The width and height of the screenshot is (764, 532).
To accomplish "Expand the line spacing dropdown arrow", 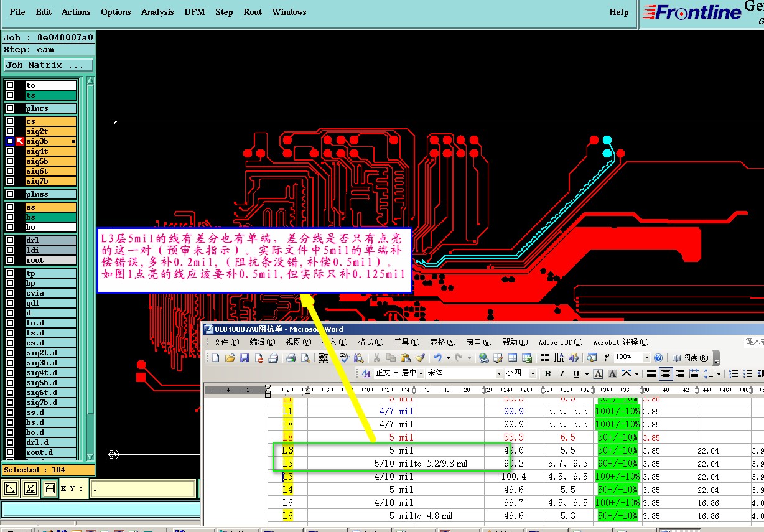I will click(719, 374).
